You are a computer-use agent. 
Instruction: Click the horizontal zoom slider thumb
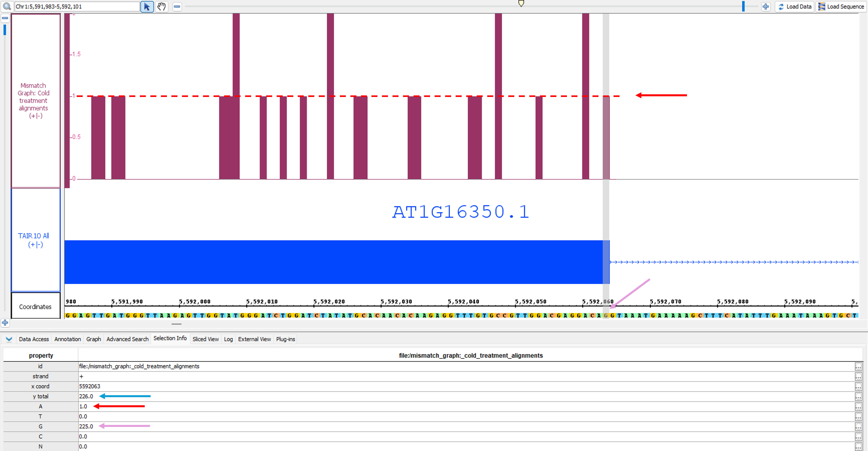[743, 6]
